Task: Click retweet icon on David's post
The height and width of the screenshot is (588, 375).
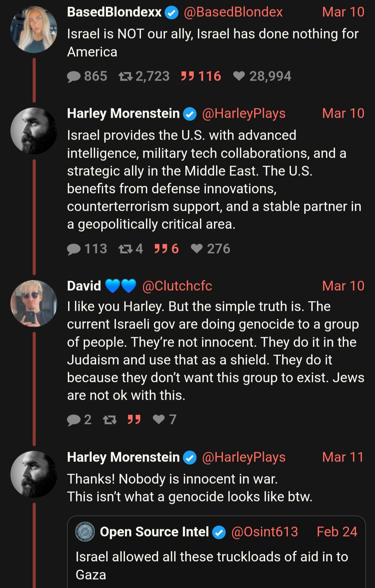Action: tap(110, 420)
